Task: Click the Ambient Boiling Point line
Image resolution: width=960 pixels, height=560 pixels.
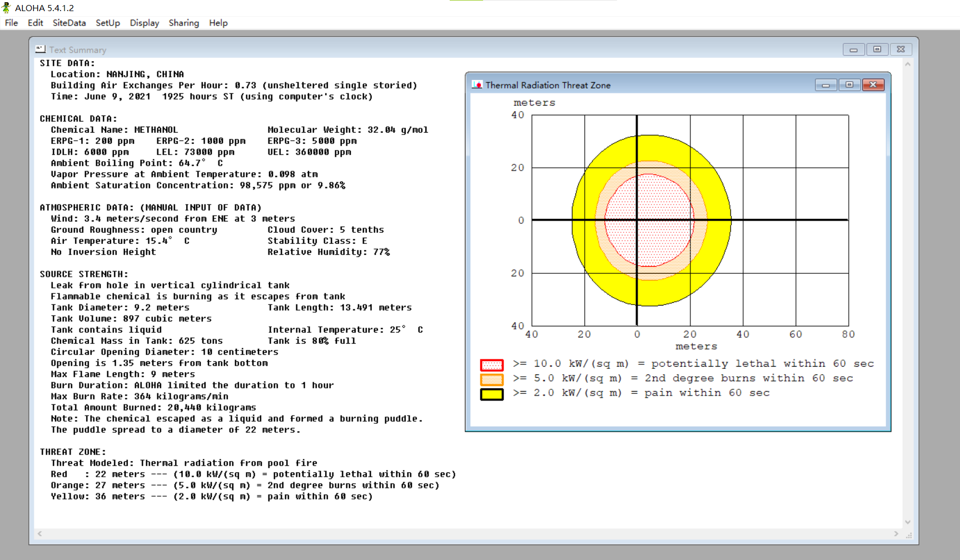Action: point(137,163)
